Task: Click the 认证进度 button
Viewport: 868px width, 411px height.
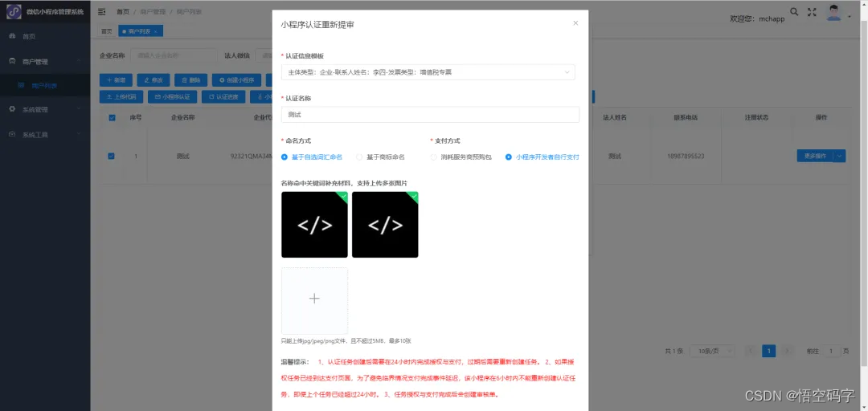Action: 223,97
